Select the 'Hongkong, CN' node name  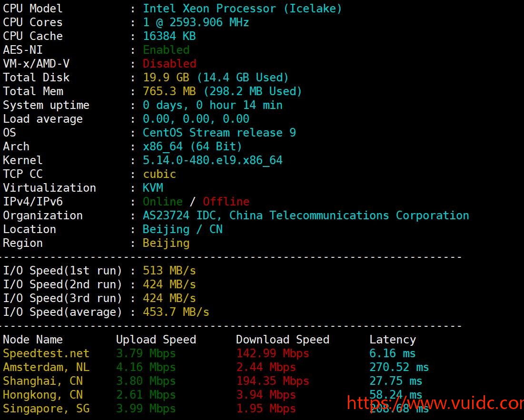[x=43, y=395]
